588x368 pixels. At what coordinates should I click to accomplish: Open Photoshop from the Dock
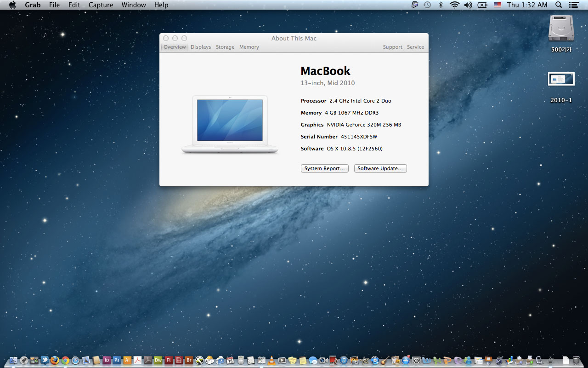coord(117,360)
